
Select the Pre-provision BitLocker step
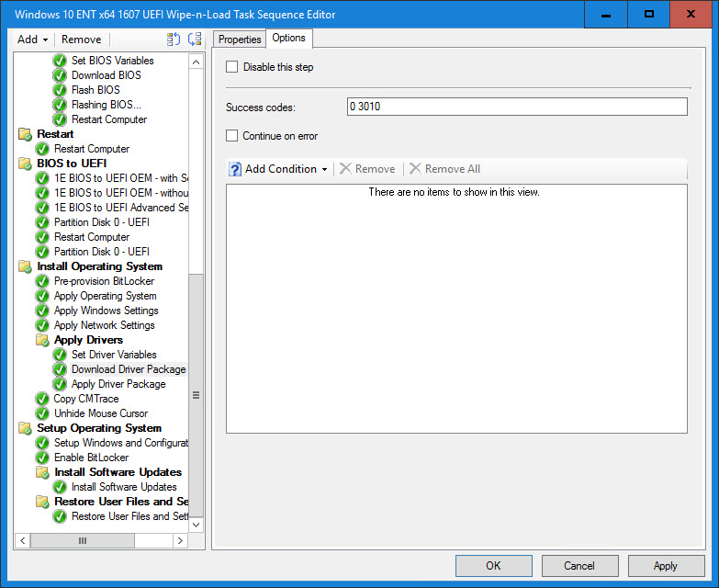[104, 281]
